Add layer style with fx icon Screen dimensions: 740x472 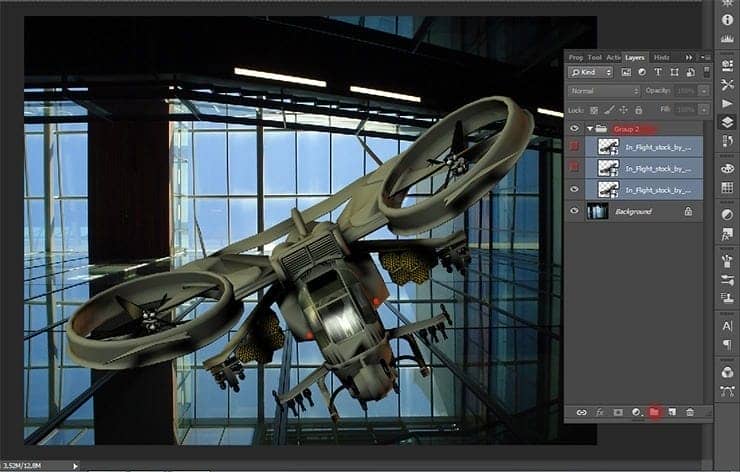[x=599, y=412]
